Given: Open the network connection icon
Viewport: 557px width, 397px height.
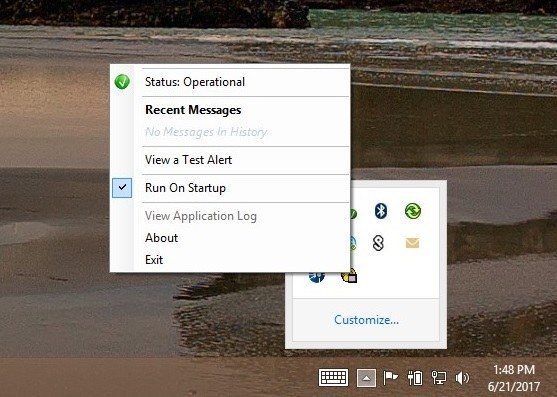Looking at the screenshot, I should coord(439,378).
